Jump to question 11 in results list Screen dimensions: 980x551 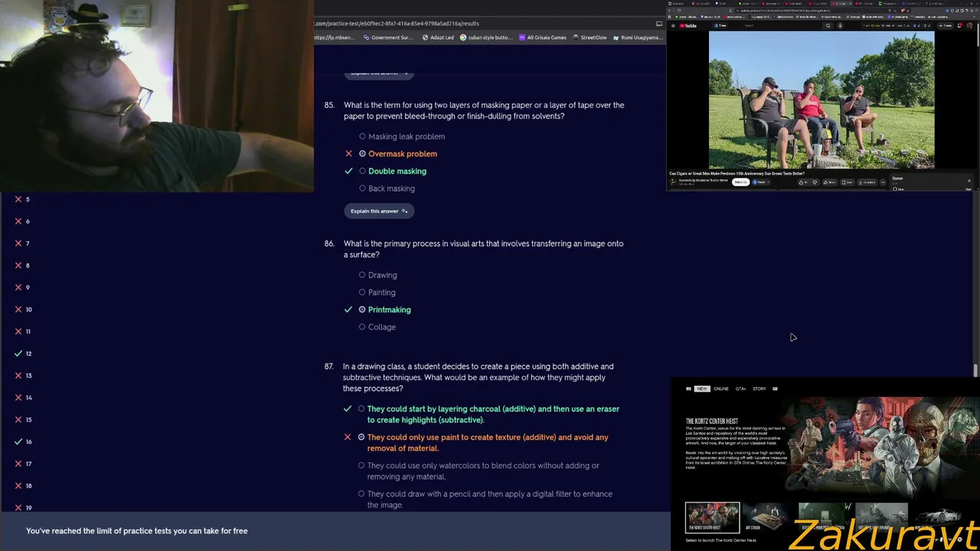(x=24, y=331)
